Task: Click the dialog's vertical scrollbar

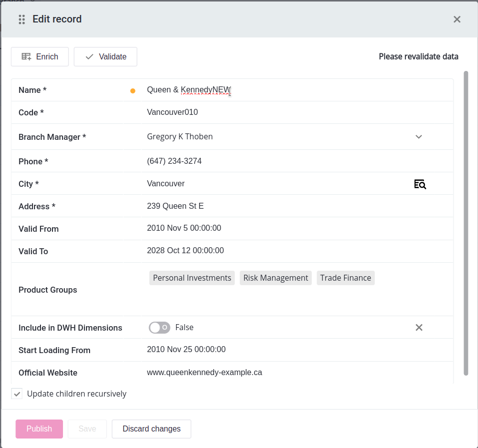Action: pyautogui.click(x=466, y=222)
